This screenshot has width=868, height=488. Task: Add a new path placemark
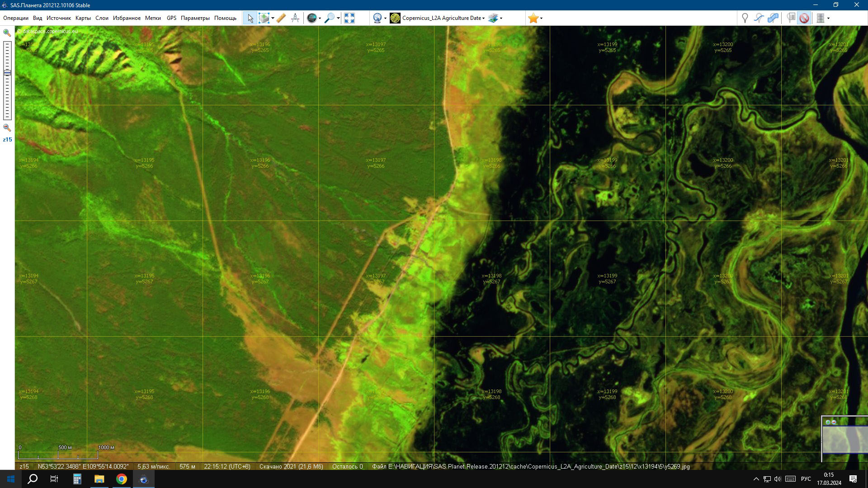pos(759,18)
